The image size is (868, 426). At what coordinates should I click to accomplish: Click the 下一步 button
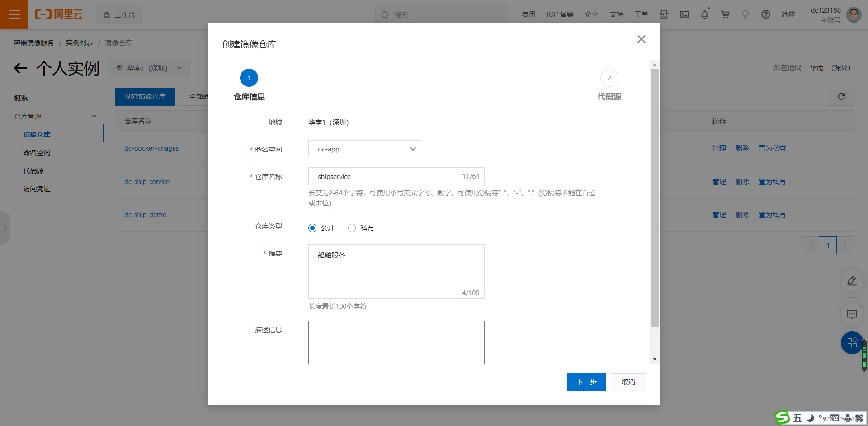[x=586, y=382]
